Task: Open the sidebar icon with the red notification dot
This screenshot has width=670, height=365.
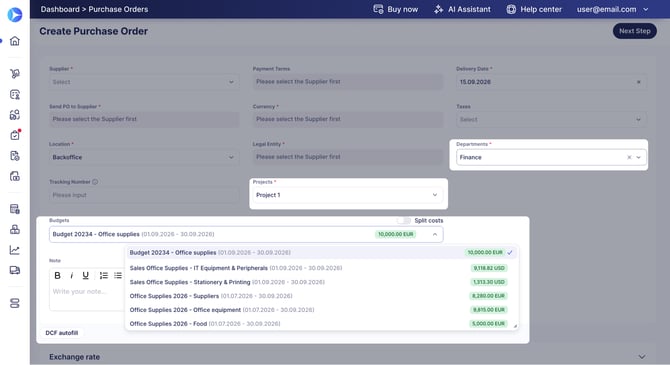Action: [15, 135]
